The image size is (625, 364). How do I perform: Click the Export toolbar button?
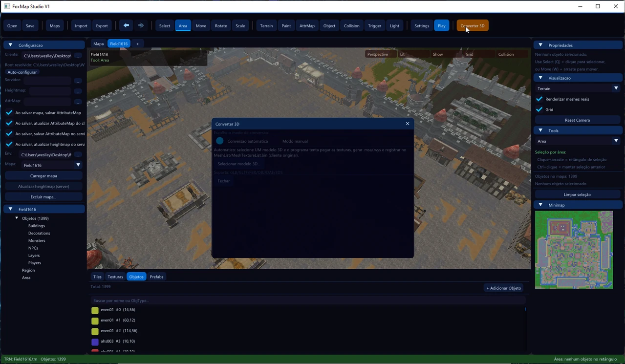point(102,26)
